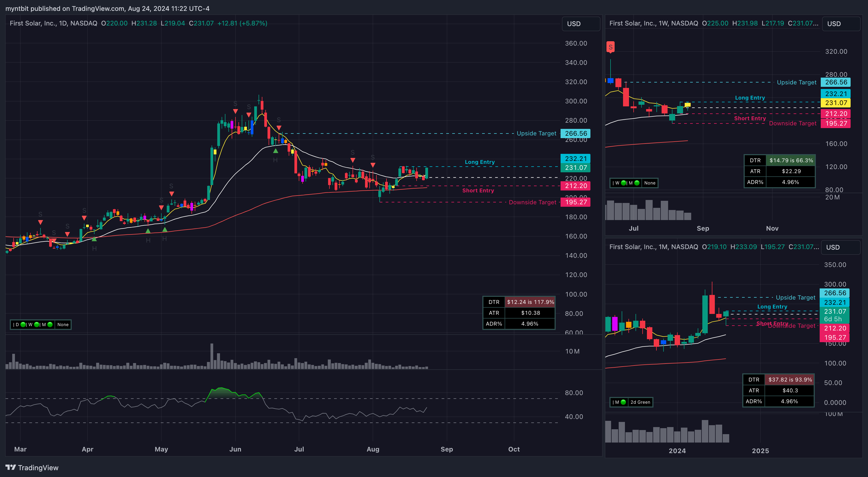868x477 pixels.
Task: Click the Jun label on daily time axis
Action: [235, 449]
